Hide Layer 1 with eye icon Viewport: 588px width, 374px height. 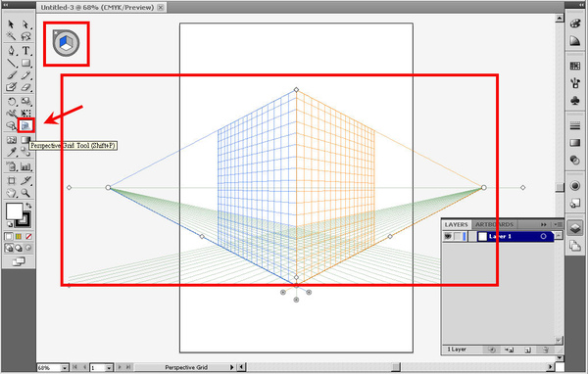pyautogui.click(x=448, y=237)
